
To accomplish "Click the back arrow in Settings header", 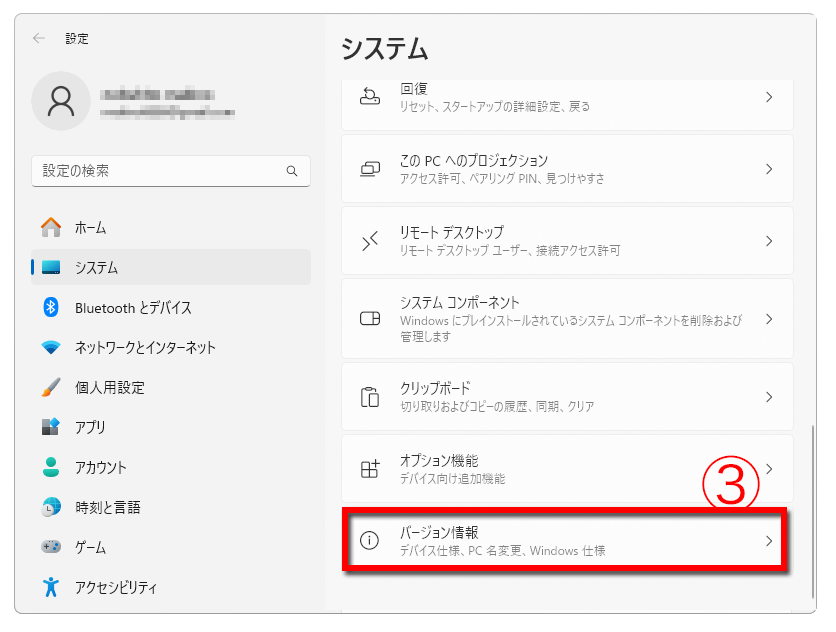I will [39, 38].
